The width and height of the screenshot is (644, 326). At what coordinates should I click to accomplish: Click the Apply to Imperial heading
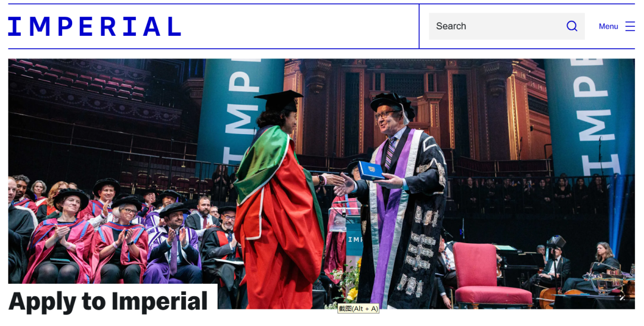point(109,302)
